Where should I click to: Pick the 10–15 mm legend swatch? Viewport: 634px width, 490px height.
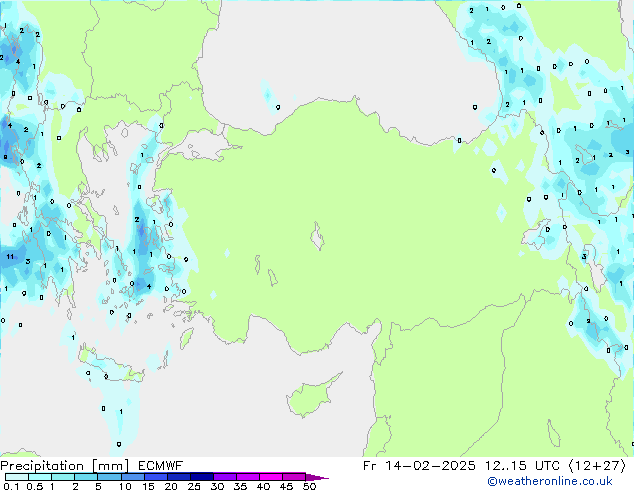[x=132, y=477]
